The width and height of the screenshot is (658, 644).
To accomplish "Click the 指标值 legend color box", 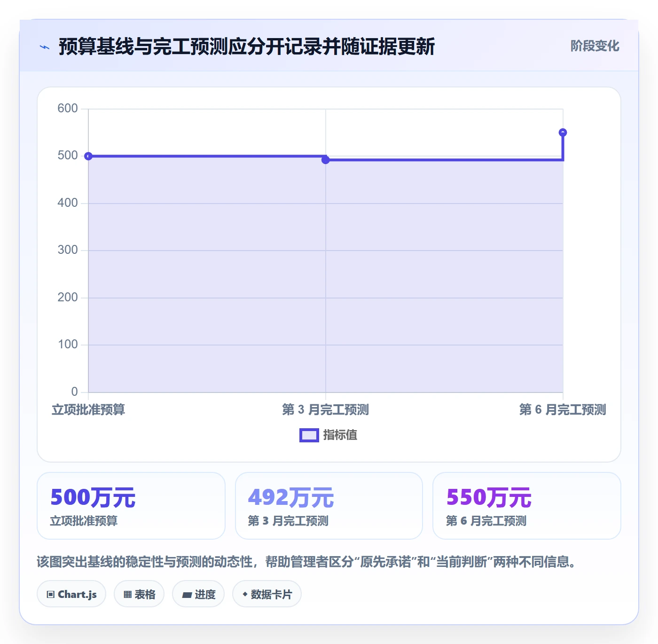I will pos(309,435).
